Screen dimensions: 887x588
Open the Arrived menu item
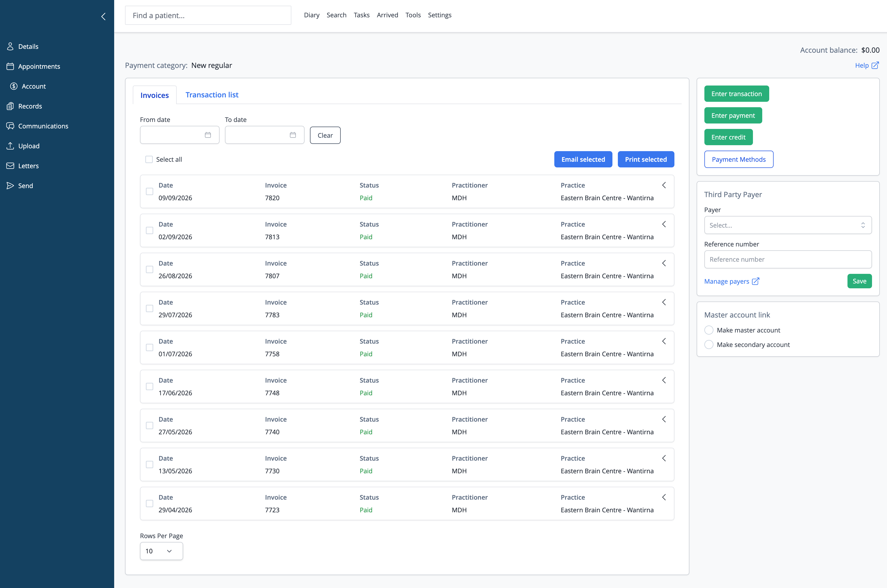coord(387,15)
